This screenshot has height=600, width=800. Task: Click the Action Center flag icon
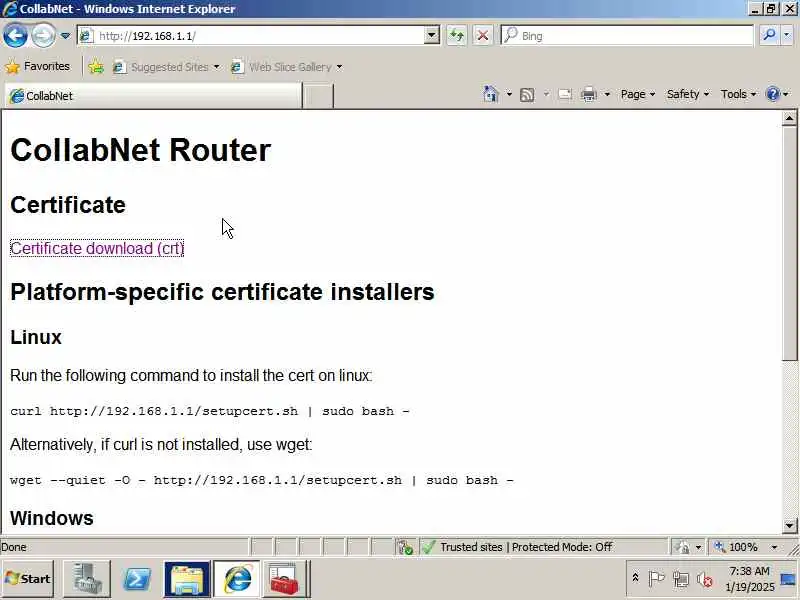click(x=656, y=579)
